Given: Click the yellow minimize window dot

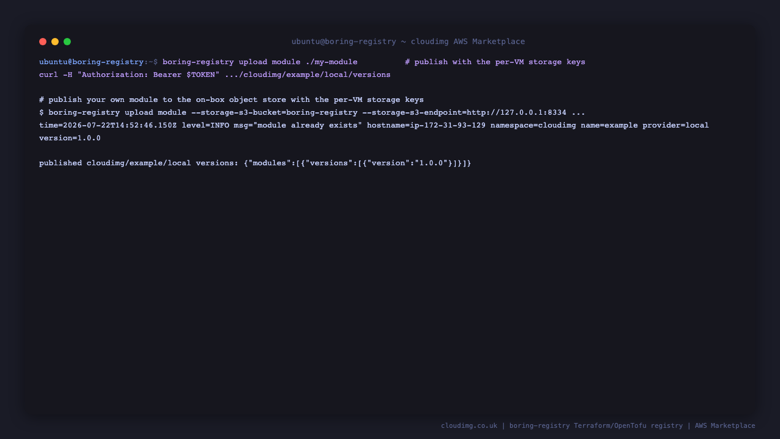Looking at the screenshot, I should [x=55, y=42].
